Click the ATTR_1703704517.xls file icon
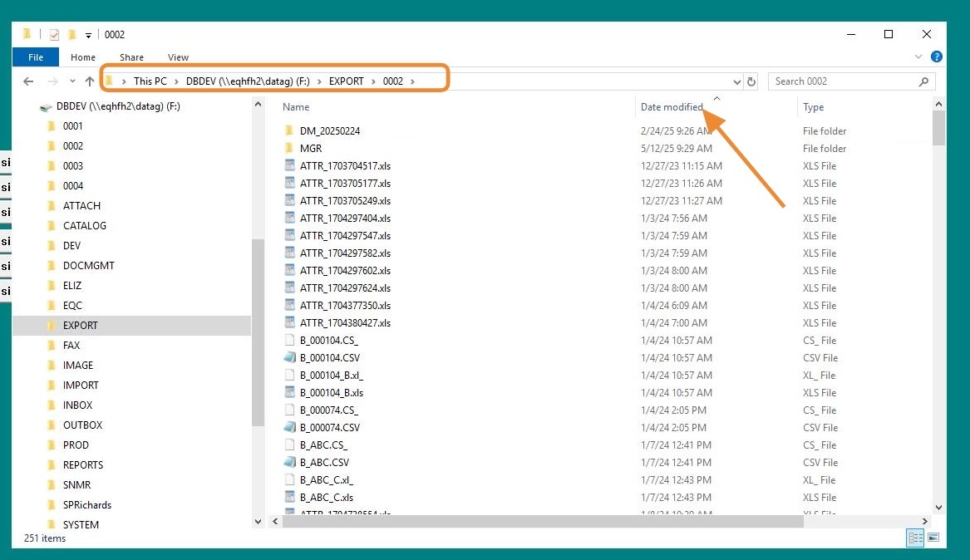The width and height of the screenshot is (970, 560). [289, 165]
